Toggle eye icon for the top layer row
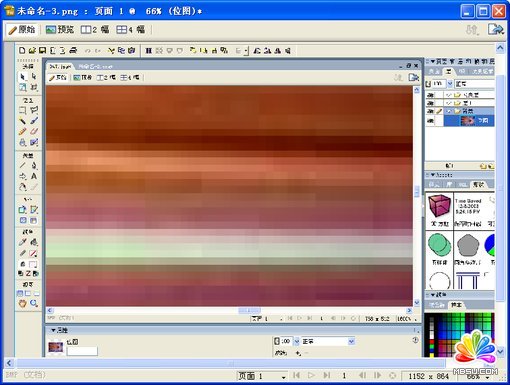Screen dimensions: 510x385 pos(431,95)
